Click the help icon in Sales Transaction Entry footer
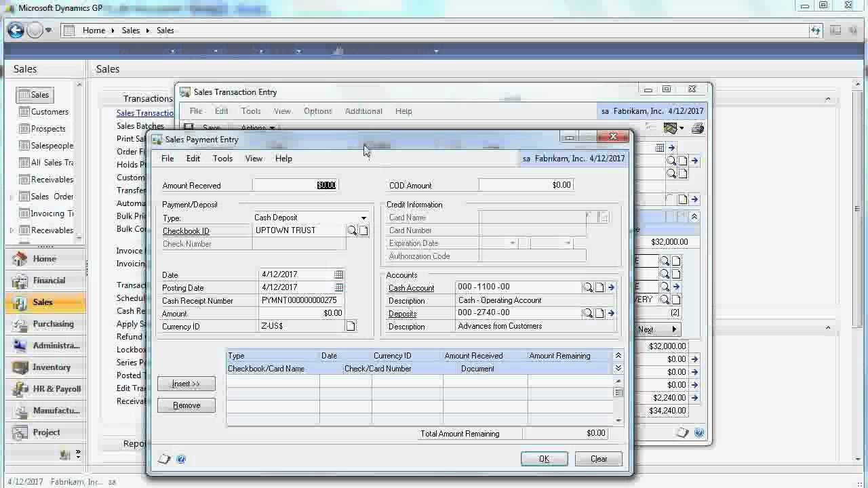The height and width of the screenshot is (488, 868). click(699, 432)
